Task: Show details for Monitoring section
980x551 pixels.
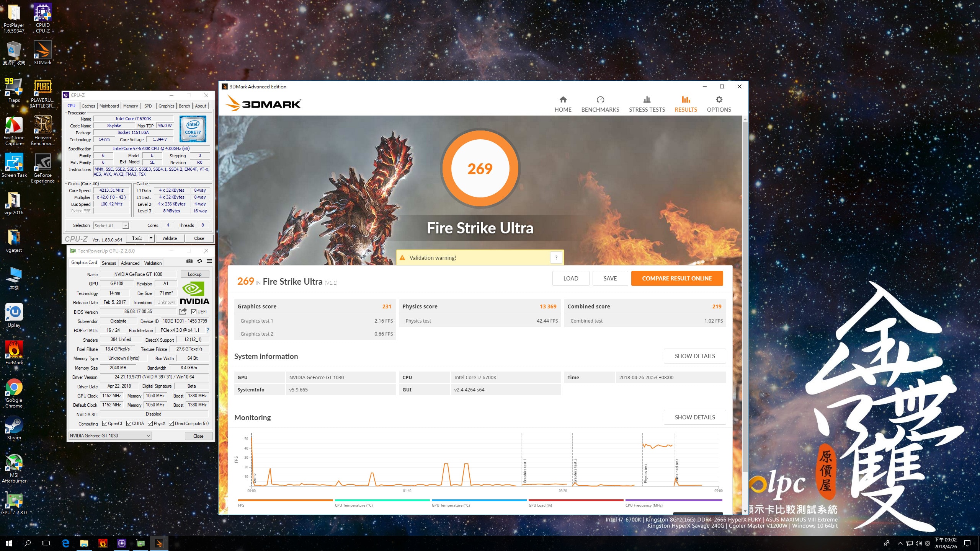Action: click(x=694, y=417)
